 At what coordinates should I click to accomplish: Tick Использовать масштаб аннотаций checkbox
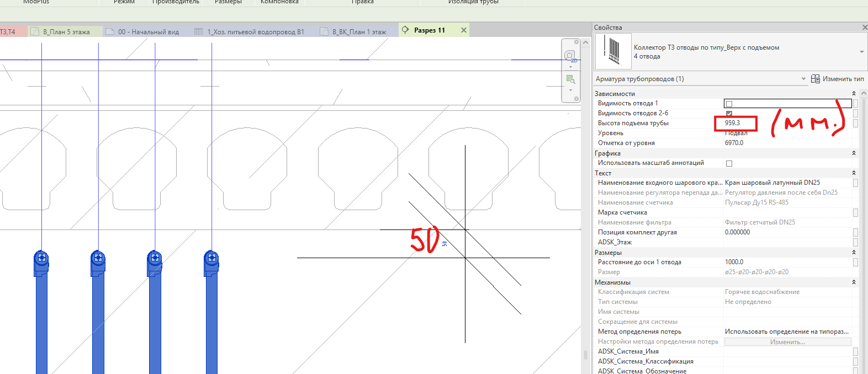click(729, 163)
